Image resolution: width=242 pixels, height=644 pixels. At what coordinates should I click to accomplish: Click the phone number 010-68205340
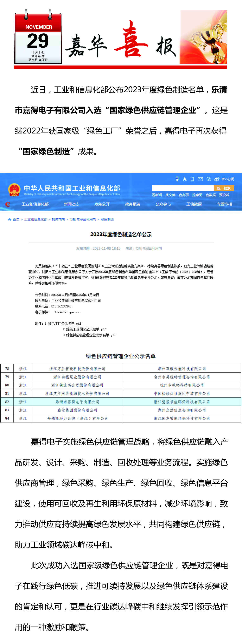[x=61, y=306]
